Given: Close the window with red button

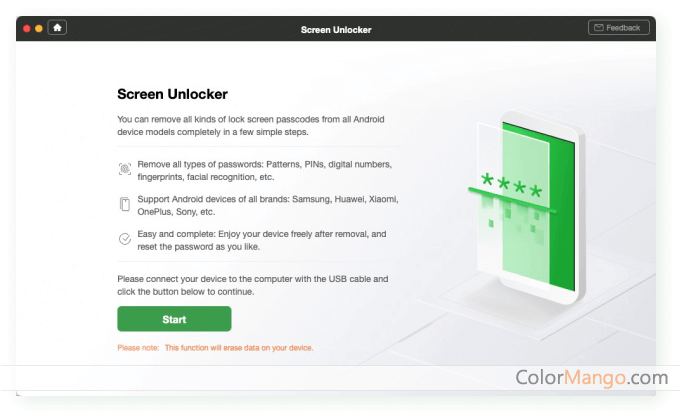Looking at the screenshot, I should pos(26,28).
